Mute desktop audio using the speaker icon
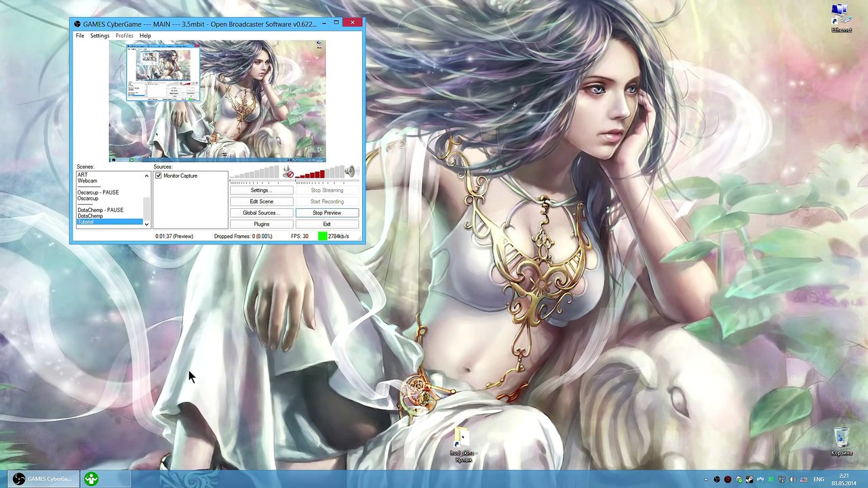This screenshot has width=868, height=488. tap(350, 172)
